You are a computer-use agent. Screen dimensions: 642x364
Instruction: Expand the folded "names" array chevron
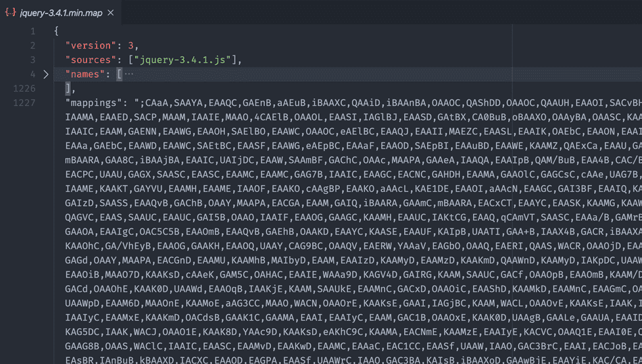click(46, 74)
